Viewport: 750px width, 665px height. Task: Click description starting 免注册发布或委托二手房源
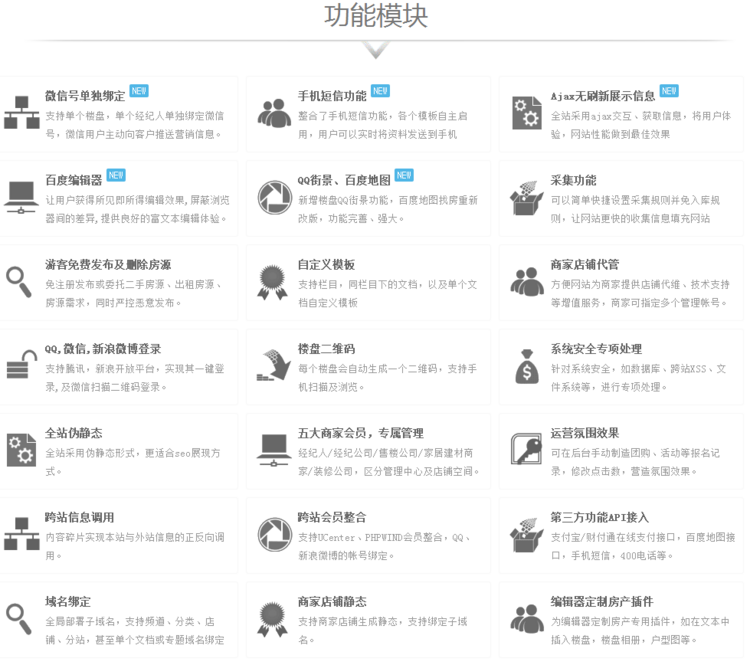pyautogui.click(x=133, y=294)
